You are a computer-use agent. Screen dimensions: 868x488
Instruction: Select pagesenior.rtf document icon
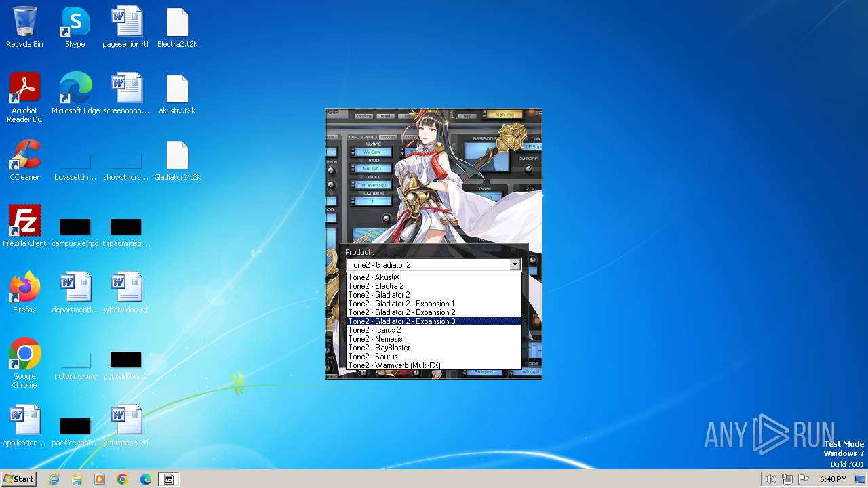(x=126, y=27)
